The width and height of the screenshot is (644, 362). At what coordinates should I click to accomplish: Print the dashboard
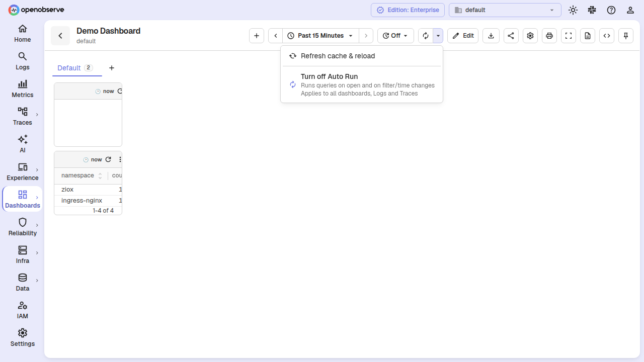click(x=549, y=36)
